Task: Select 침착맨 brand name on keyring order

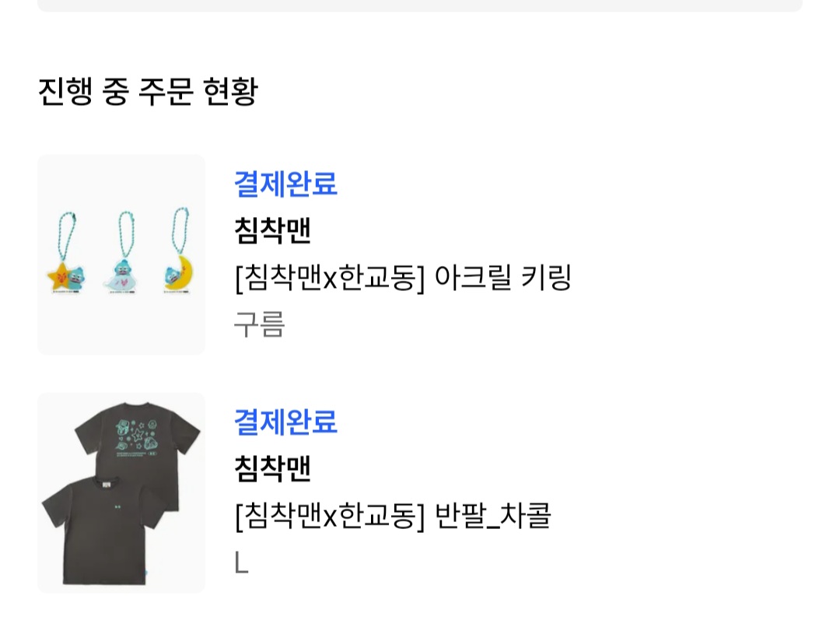Action: (x=272, y=230)
